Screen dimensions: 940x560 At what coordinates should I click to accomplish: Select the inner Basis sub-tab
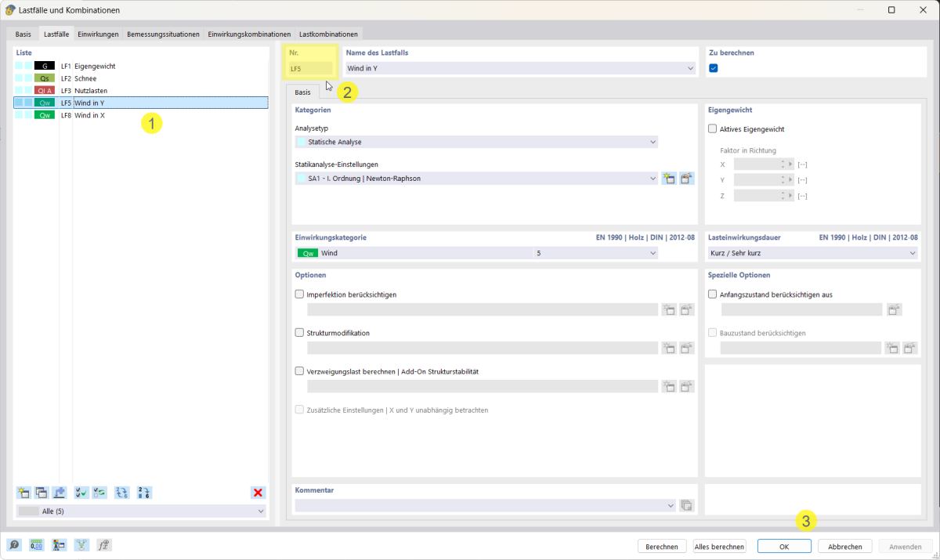[302, 92]
